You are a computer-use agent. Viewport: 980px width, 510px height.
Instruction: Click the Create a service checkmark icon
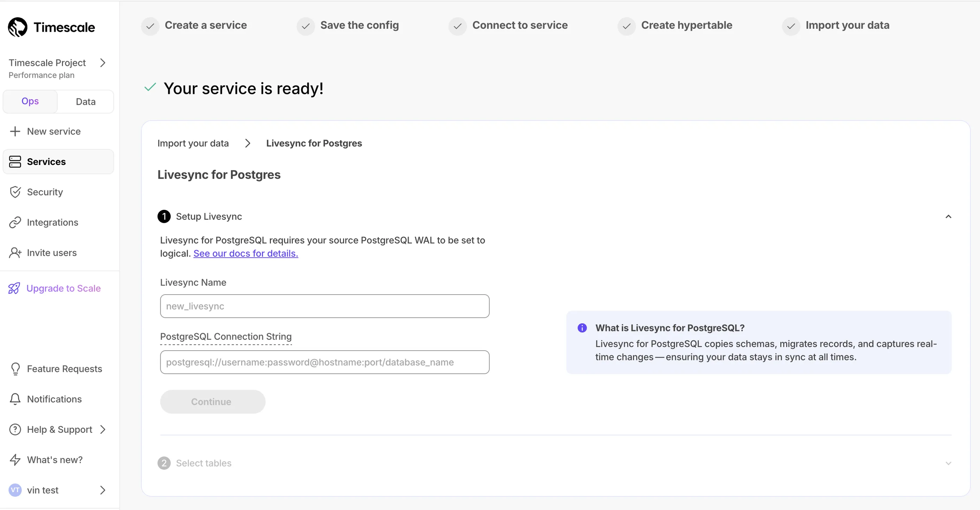coord(150,26)
